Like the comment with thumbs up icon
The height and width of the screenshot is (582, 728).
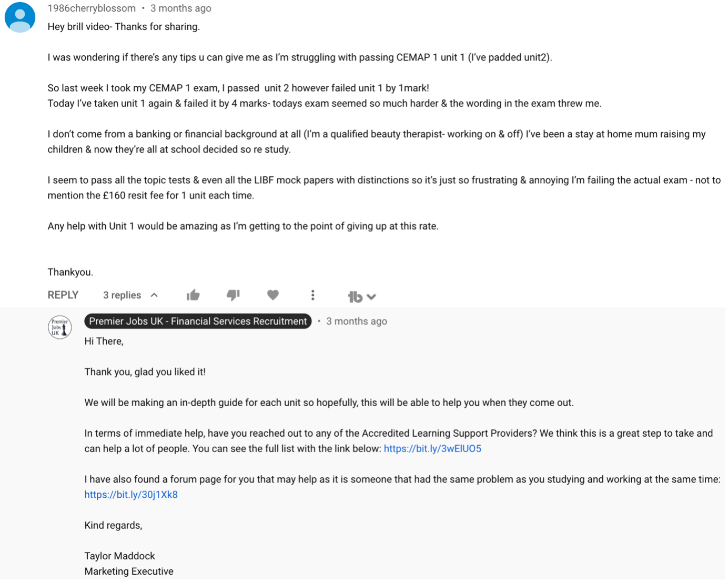[193, 295]
